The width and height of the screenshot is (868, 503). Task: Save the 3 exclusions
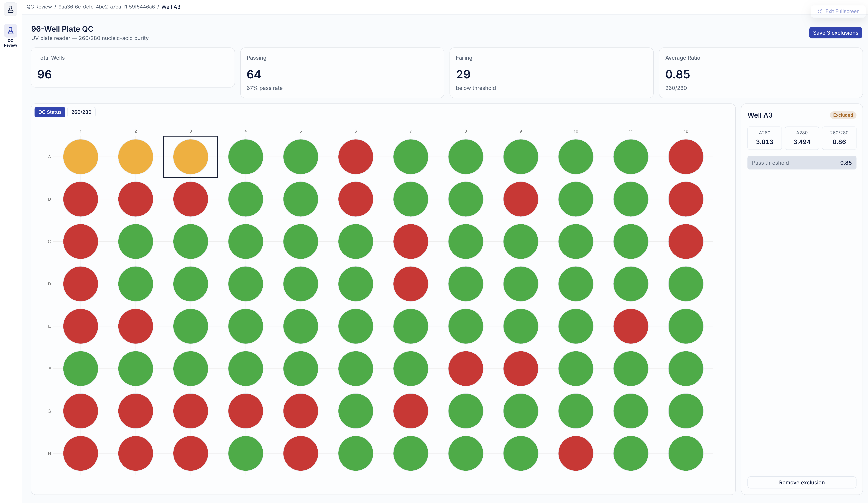tap(835, 33)
